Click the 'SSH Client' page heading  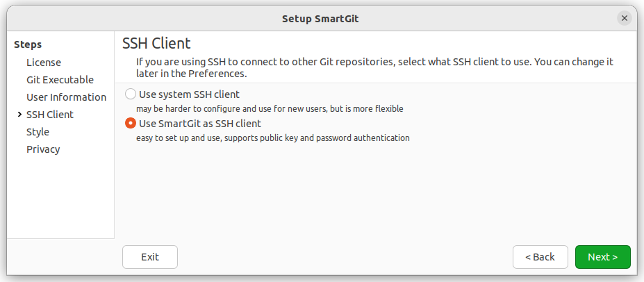(x=156, y=43)
